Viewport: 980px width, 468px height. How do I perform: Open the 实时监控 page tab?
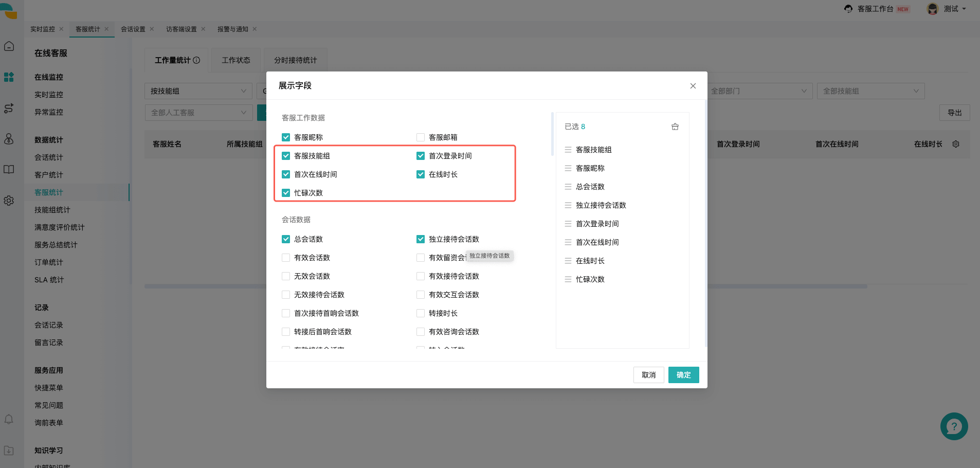pyautogui.click(x=43, y=29)
